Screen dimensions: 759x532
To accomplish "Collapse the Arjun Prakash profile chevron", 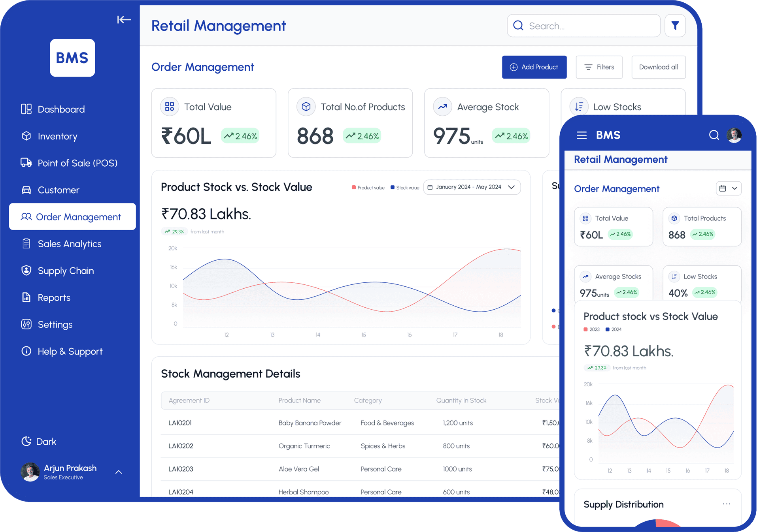I will pos(119,472).
